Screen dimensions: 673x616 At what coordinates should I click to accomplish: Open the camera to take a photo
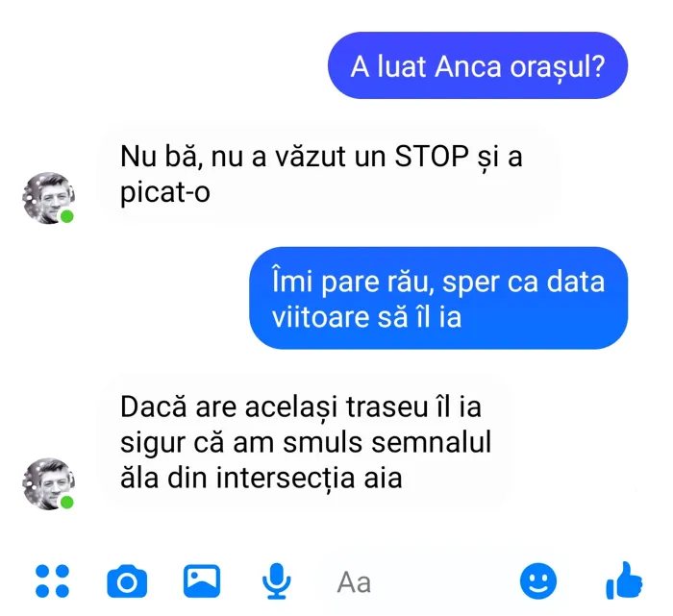[x=127, y=581]
